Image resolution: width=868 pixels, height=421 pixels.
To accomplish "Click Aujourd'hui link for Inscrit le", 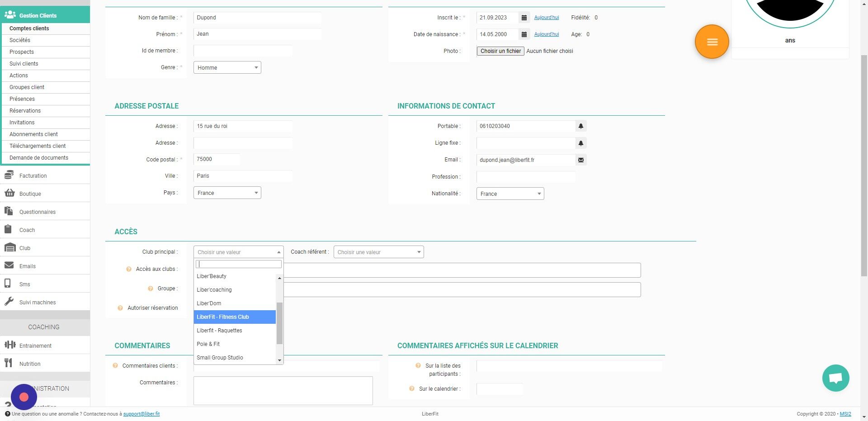I will pos(547,18).
